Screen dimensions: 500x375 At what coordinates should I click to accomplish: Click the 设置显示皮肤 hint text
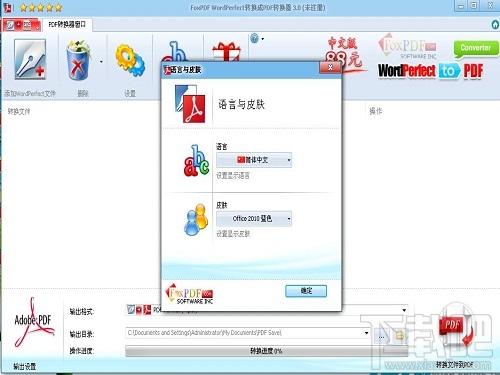(x=233, y=234)
